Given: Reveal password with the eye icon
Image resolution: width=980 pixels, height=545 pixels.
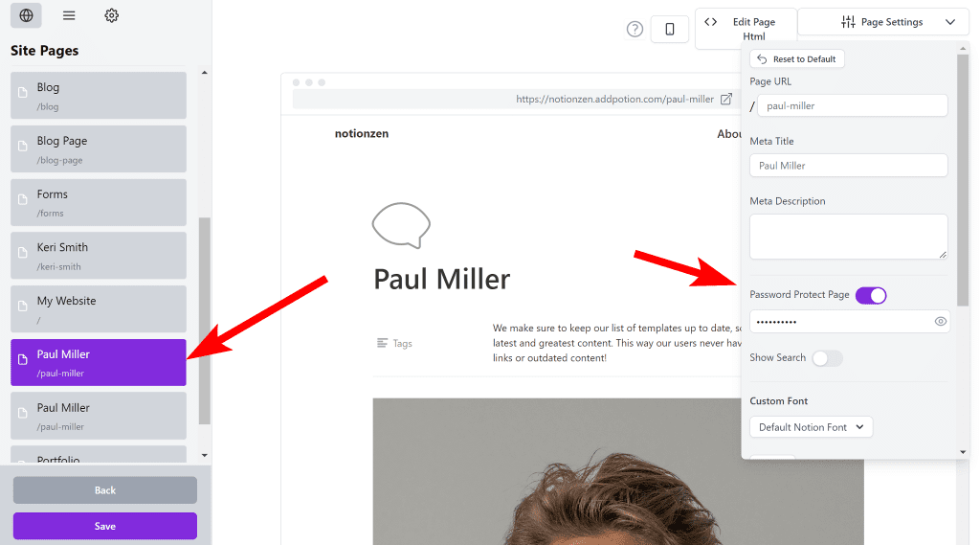Looking at the screenshot, I should click(x=940, y=322).
